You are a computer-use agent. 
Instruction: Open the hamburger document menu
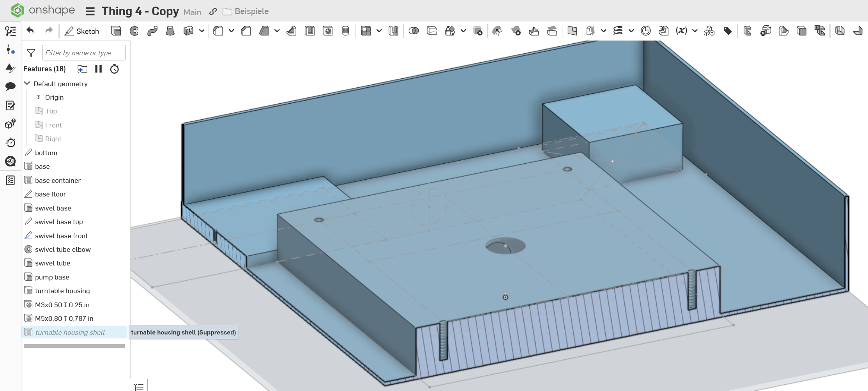(x=90, y=11)
